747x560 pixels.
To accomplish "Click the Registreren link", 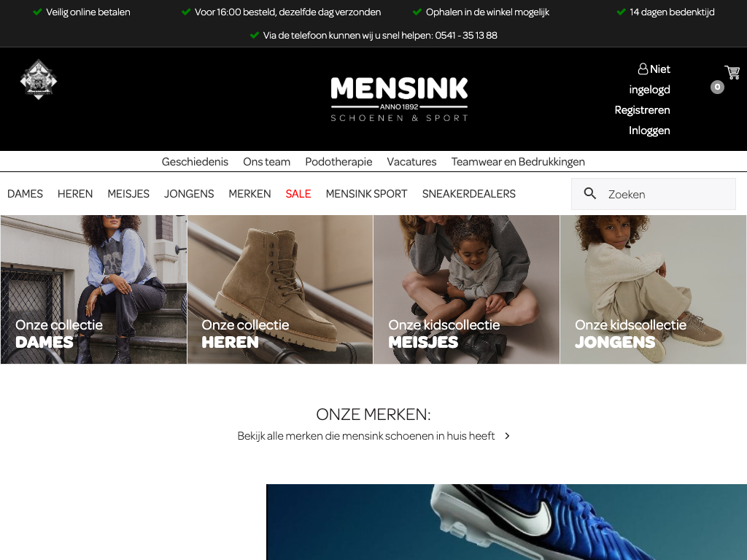I will (642, 110).
